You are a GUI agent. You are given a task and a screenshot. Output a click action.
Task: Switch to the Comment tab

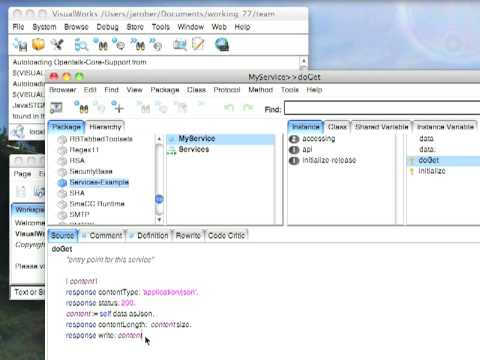click(x=103, y=236)
